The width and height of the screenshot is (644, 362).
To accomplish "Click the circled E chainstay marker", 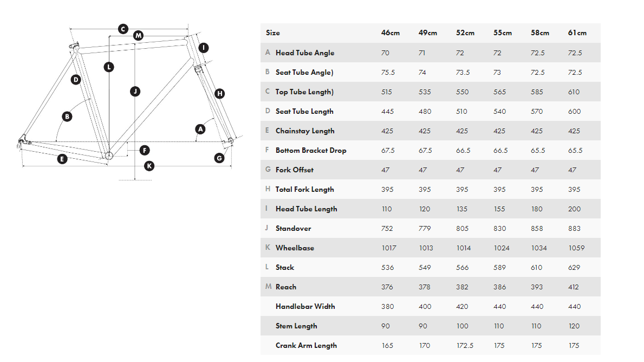I will pos(62,159).
